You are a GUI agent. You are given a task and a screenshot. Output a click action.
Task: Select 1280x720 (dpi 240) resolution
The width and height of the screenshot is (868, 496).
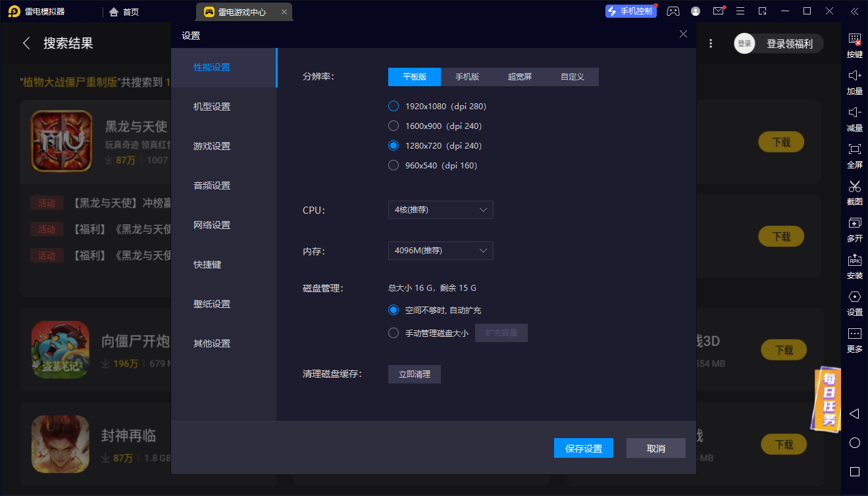coord(394,145)
